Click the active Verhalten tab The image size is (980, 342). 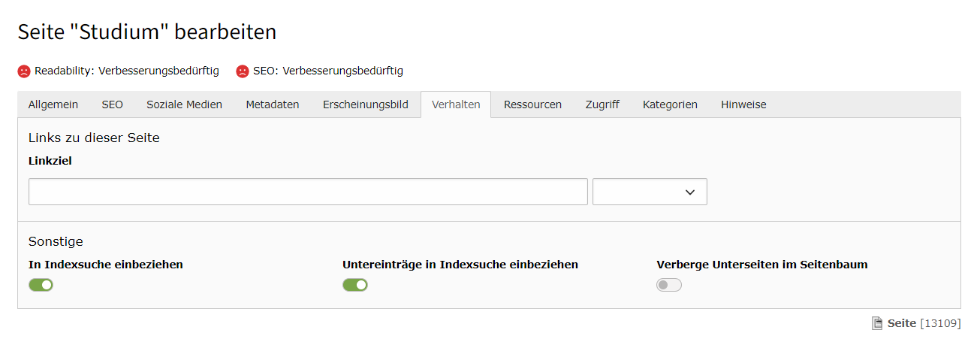pyautogui.click(x=456, y=104)
